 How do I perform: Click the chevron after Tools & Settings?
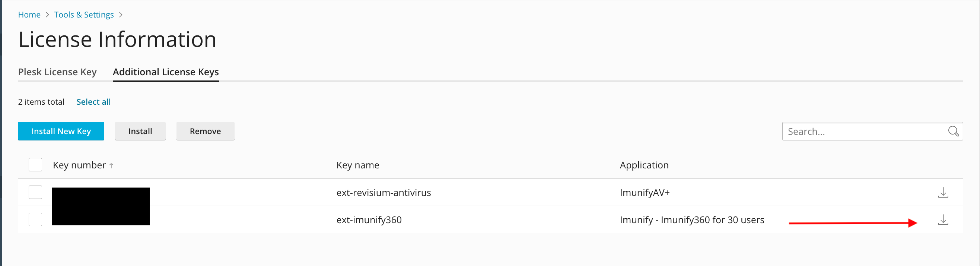pyautogui.click(x=121, y=15)
